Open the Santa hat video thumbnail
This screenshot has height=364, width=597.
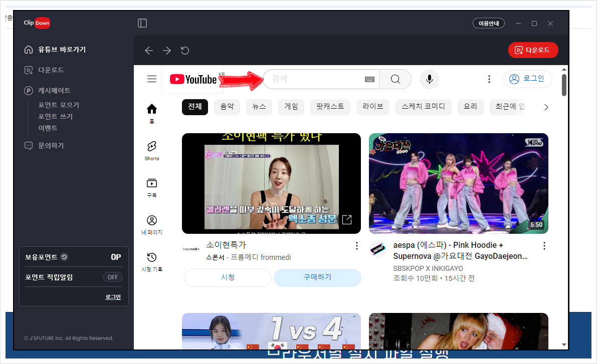459,331
